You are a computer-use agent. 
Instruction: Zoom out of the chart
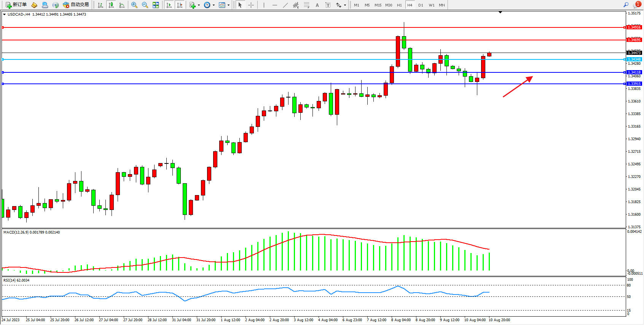pyautogui.click(x=145, y=5)
